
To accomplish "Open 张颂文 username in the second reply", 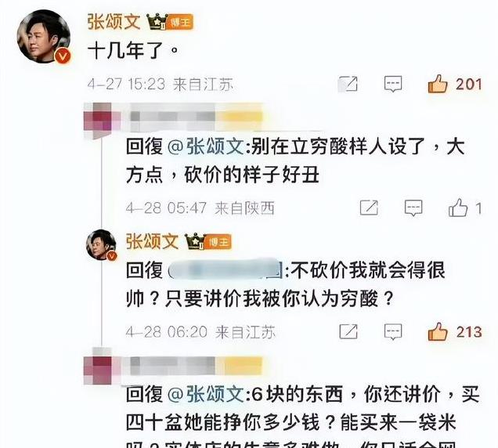I will (152, 241).
